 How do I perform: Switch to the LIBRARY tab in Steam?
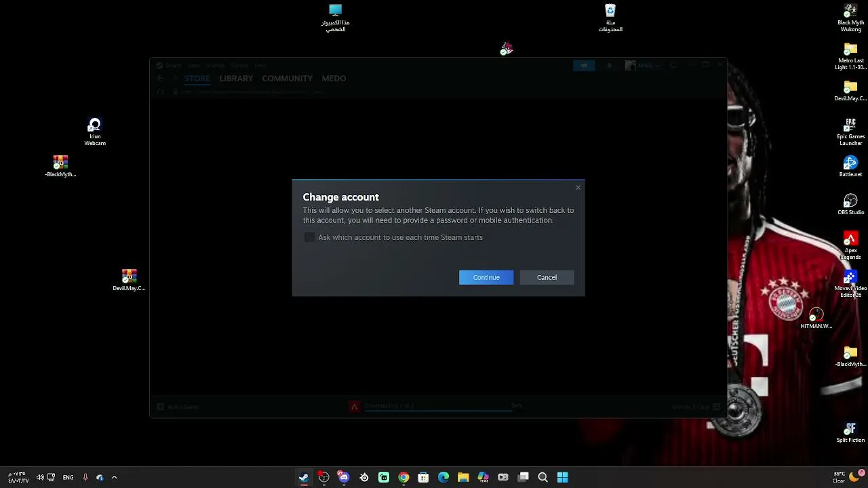click(x=236, y=79)
